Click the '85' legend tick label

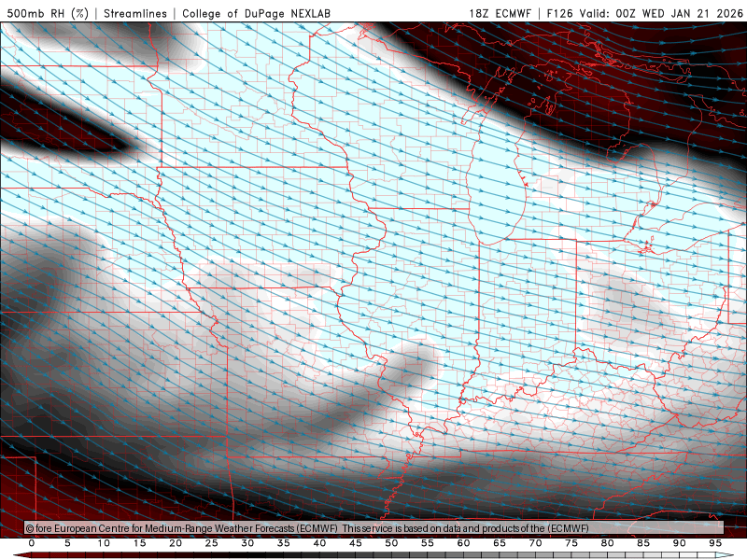pyautogui.click(x=643, y=543)
